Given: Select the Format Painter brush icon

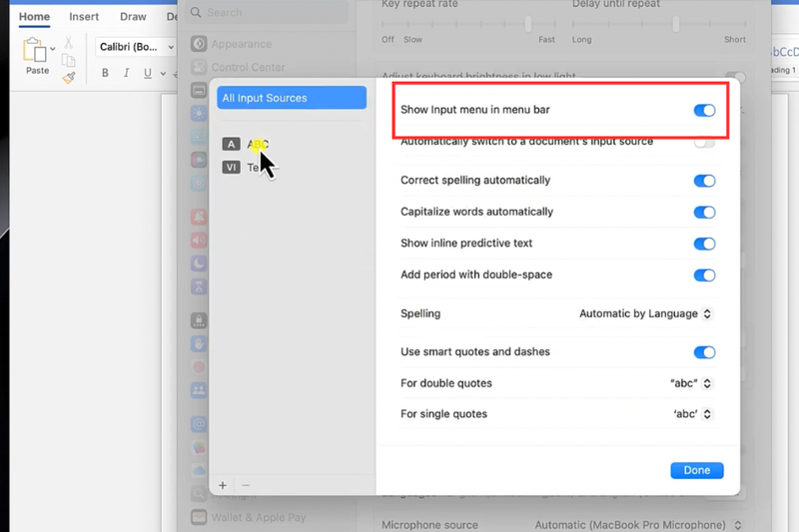Looking at the screenshot, I should (69, 78).
